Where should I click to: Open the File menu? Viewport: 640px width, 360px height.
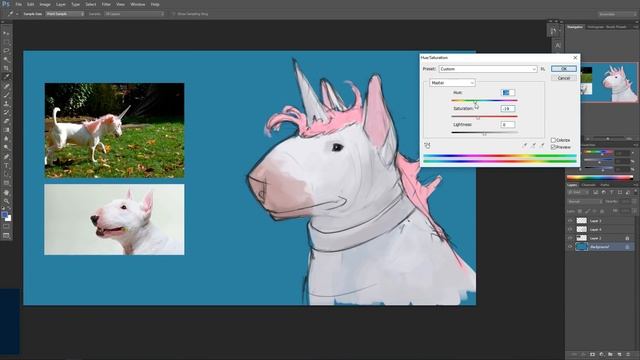pyautogui.click(x=18, y=4)
